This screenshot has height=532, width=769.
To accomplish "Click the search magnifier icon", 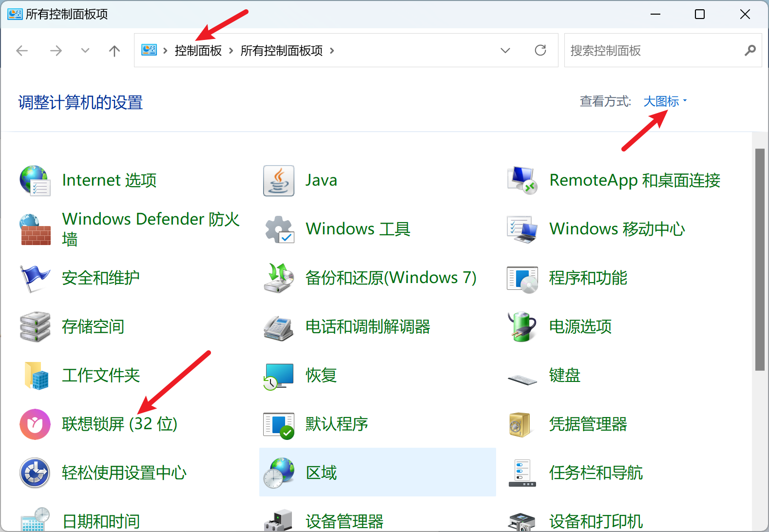I will (750, 50).
